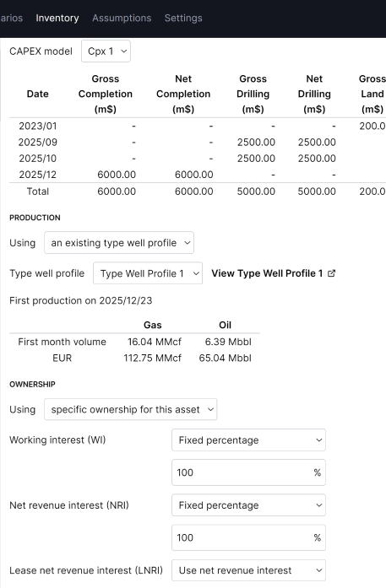Viewport: 386px width, 588px height.
Task: Click the Gross Completion column header
Action: point(106,94)
